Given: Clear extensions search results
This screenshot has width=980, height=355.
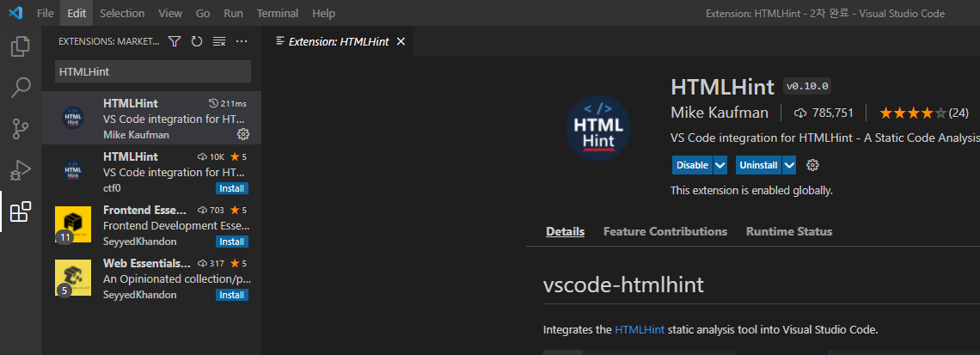Looking at the screenshot, I should (218, 41).
